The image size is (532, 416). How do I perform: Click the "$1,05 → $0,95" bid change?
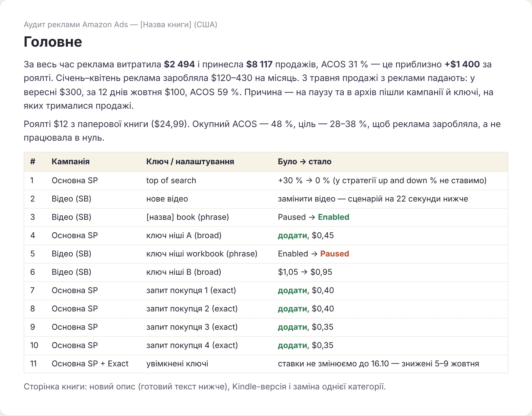pyautogui.click(x=305, y=272)
